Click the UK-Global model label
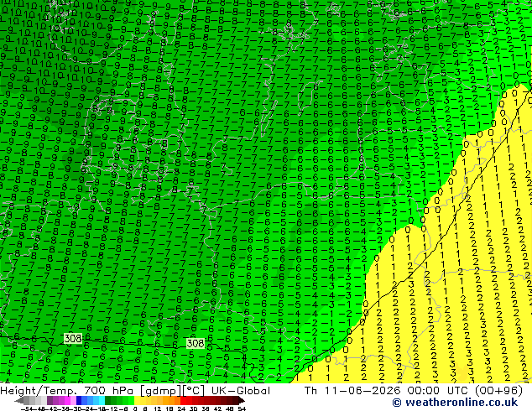 click(241, 391)
